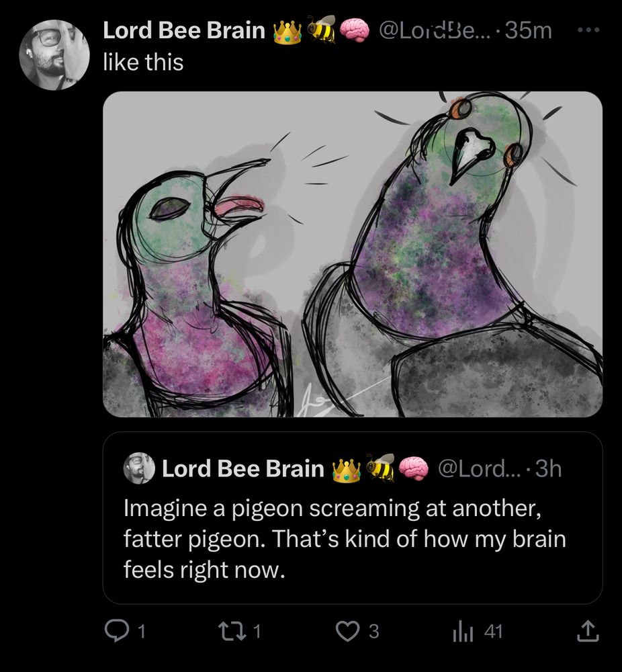This screenshot has height=672, width=622.
Task: Click the quoted tweet's @Lord... handle
Action: (x=479, y=468)
